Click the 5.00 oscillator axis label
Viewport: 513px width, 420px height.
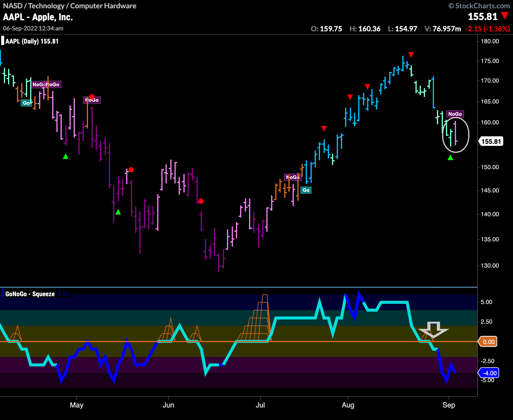point(486,302)
